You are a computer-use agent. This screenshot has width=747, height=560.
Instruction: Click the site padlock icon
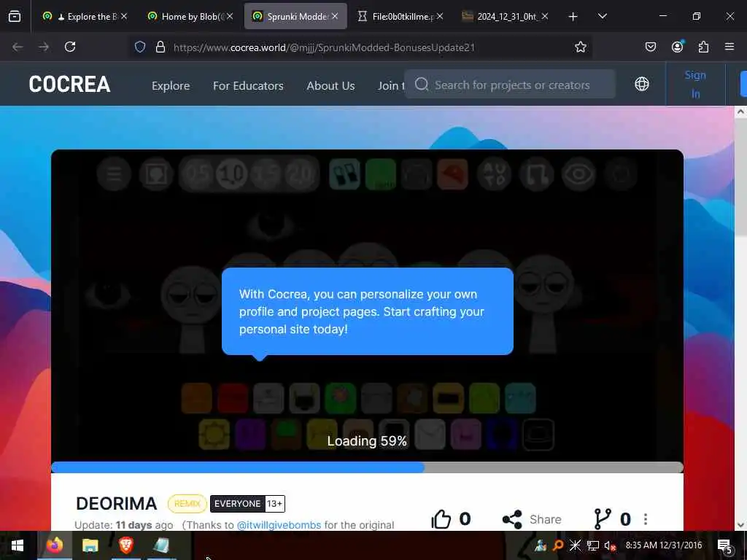point(160,47)
